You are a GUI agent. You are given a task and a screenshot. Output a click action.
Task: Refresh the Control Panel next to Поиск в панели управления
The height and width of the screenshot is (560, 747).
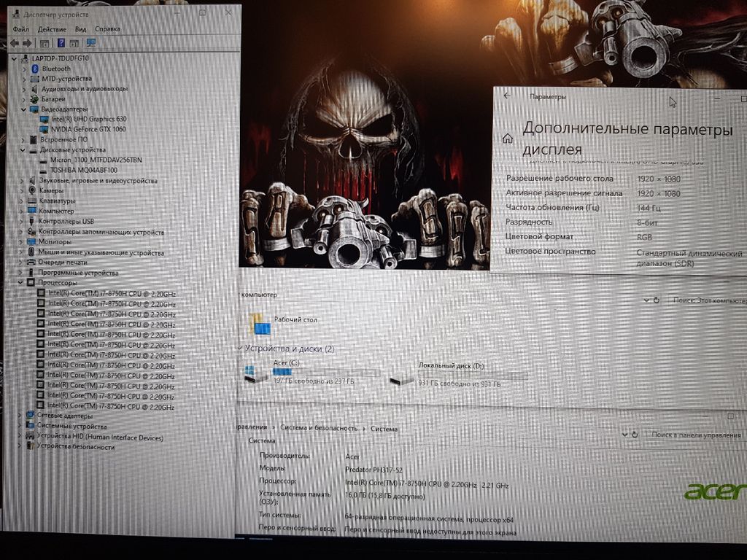pyautogui.click(x=635, y=435)
